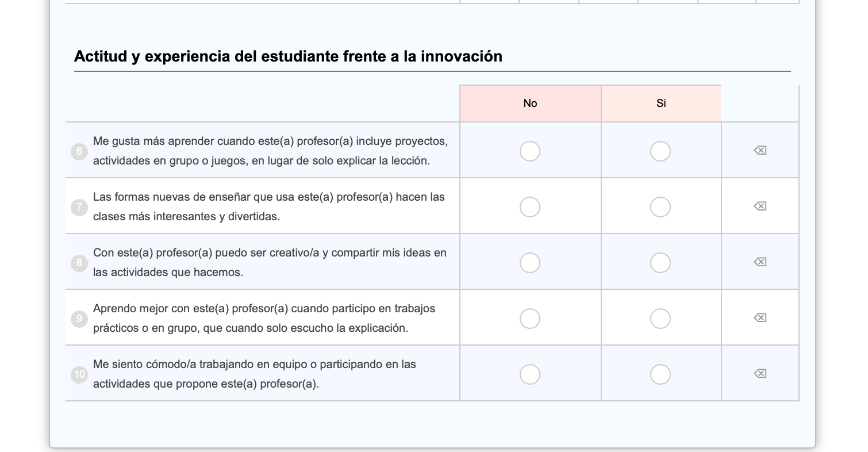Pick No for question 10 teamwork comfort
Screen dimensions: 868x452
tap(530, 374)
